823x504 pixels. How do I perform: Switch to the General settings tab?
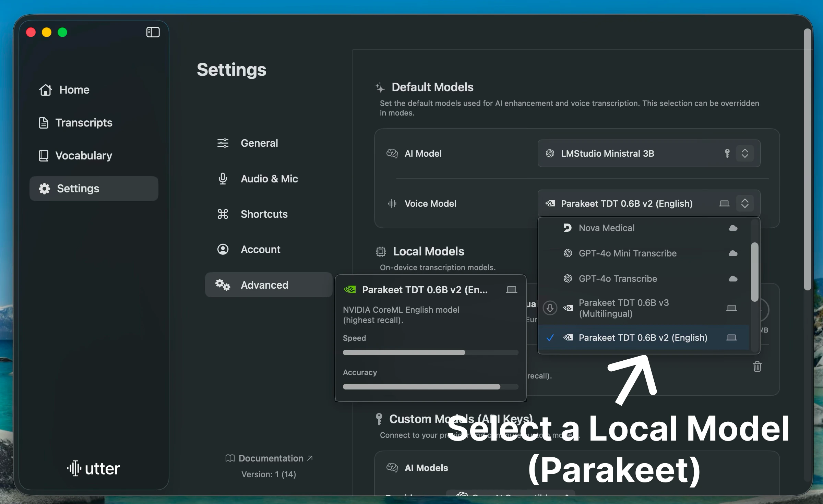click(259, 143)
